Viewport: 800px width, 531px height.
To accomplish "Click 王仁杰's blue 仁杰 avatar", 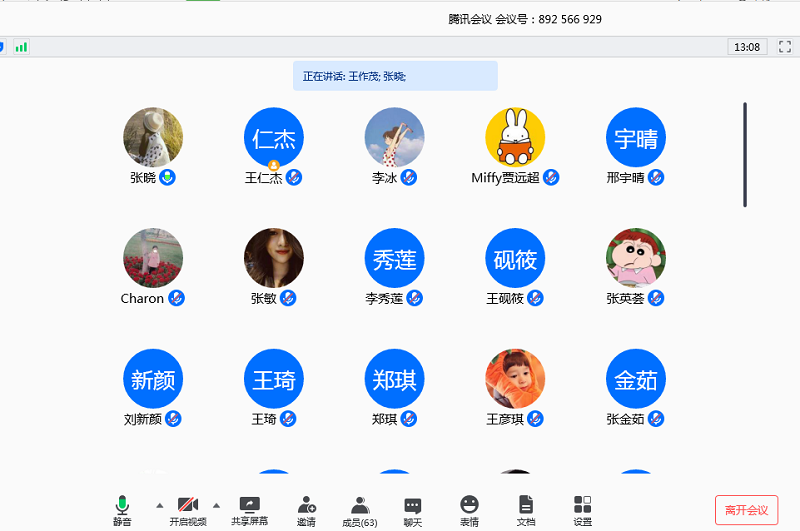I will pyautogui.click(x=273, y=137).
